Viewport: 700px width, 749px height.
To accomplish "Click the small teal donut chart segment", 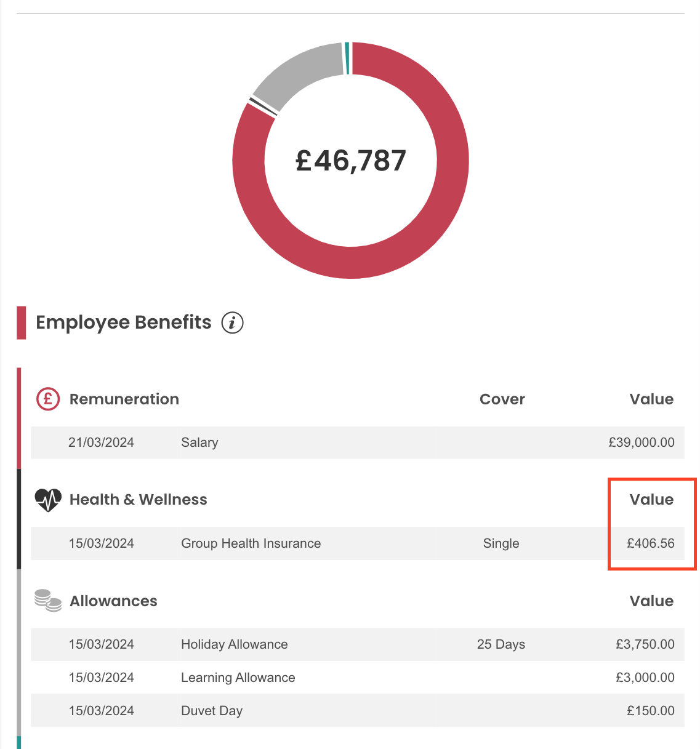I will 347,58.
